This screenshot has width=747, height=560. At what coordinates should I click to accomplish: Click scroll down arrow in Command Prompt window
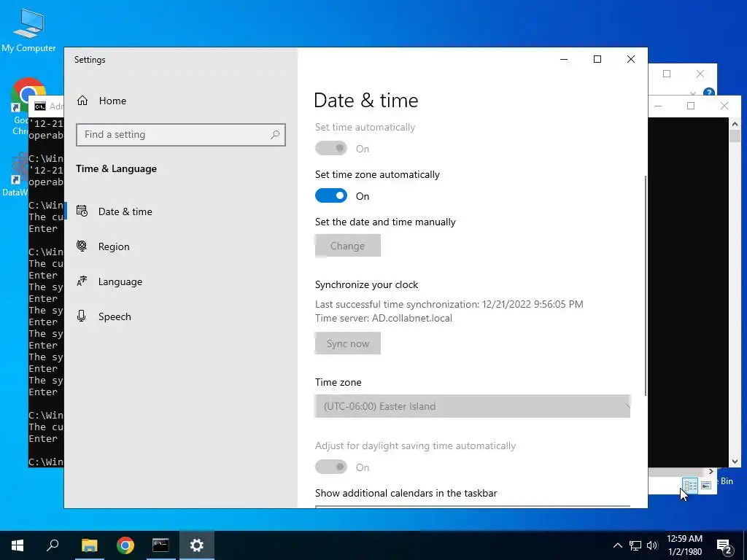735,462
